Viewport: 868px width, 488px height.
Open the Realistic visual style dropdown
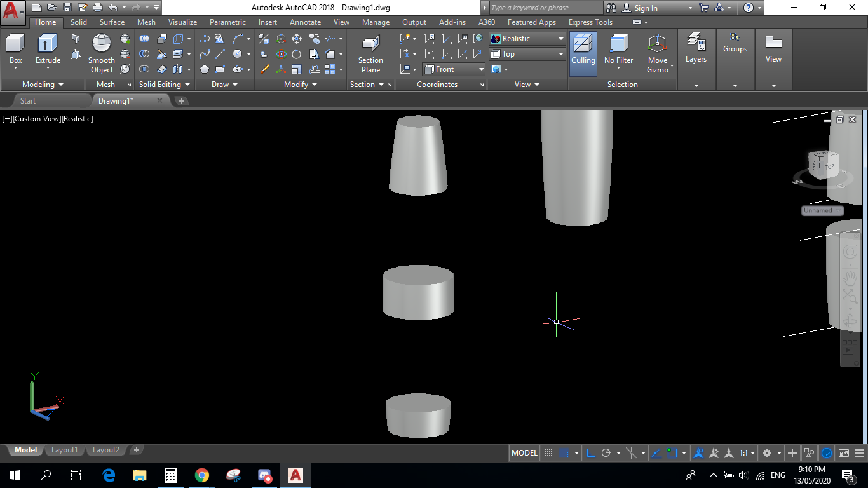(x=527, y=39)
